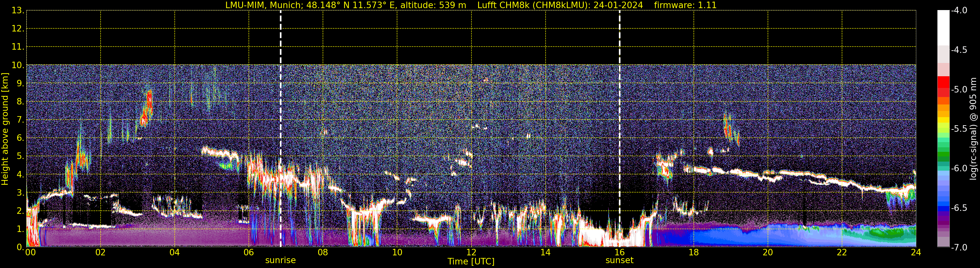Click the '14' time tick label
Screen dimensions: 980x268
coord(545,252)
